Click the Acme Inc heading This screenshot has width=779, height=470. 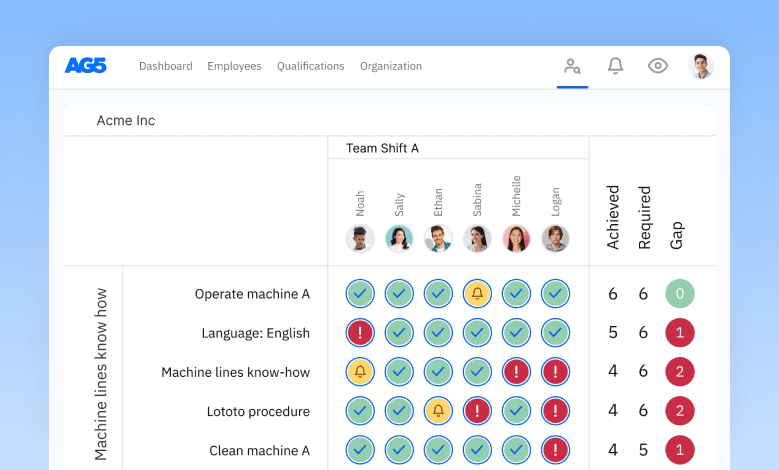point(126,120)
